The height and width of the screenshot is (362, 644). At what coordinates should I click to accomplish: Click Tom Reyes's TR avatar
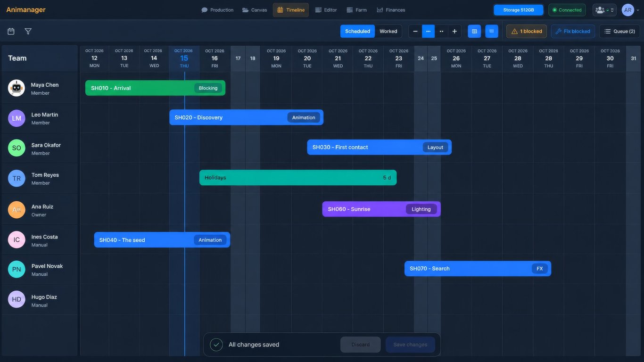pos(17,178)
